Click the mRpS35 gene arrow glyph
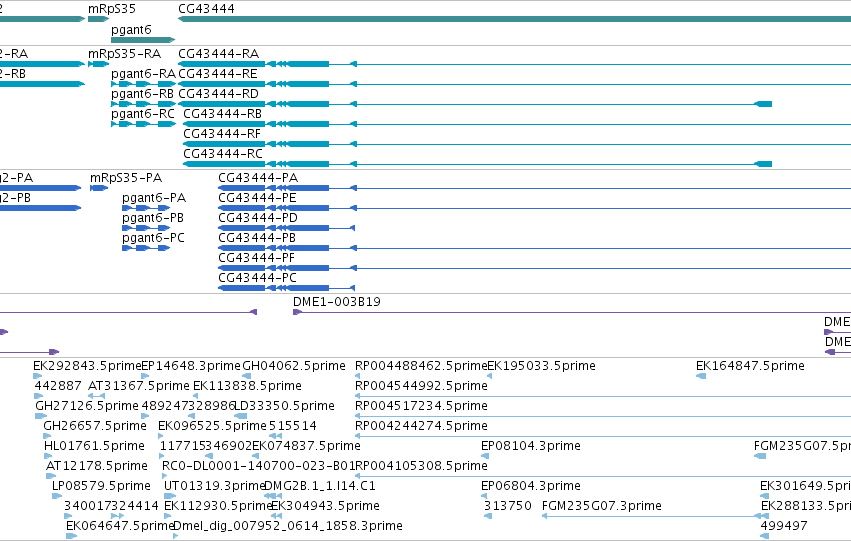The height and width of the screenshot is (541, 851). click(98, 20)
